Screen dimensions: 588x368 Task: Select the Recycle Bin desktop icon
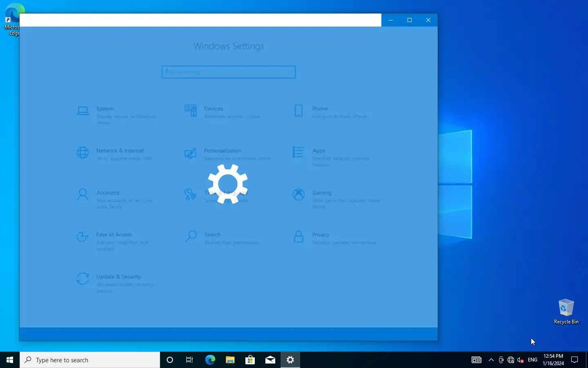tap(566, 312)
